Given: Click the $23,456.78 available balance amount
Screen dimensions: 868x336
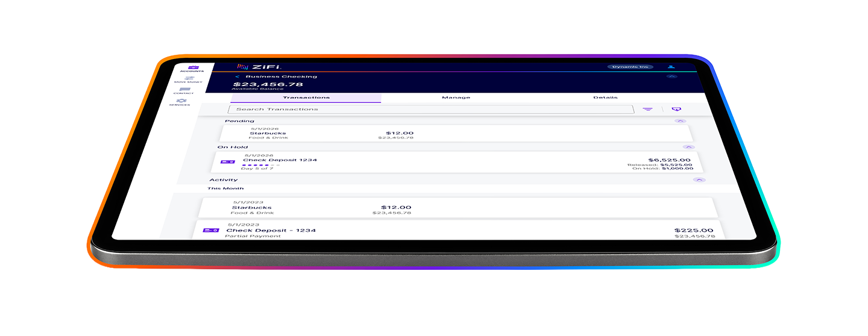Looking at the screenshot, I should pos(267,84).
